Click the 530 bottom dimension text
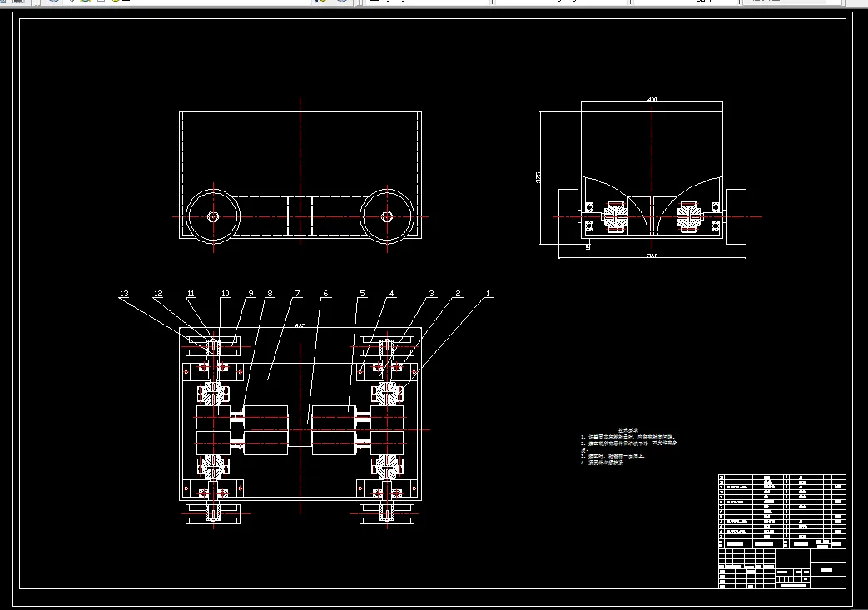Screen dimensions: 868x610 point(652,255)
